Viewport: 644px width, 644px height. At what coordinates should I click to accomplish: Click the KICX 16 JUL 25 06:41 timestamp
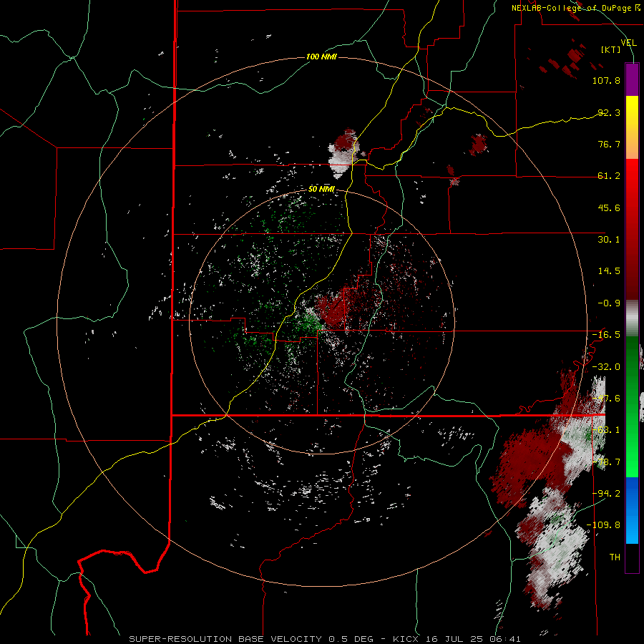coord(457,639)
